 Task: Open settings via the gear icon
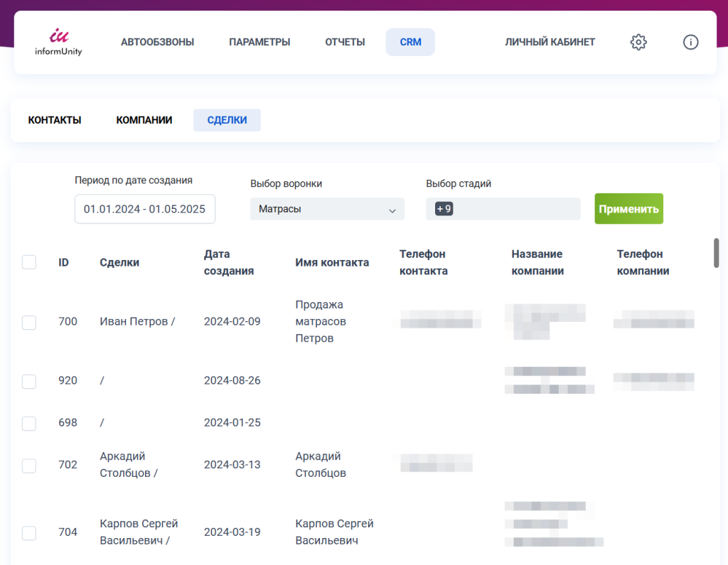pyautogui.click(x=638, y=42)
